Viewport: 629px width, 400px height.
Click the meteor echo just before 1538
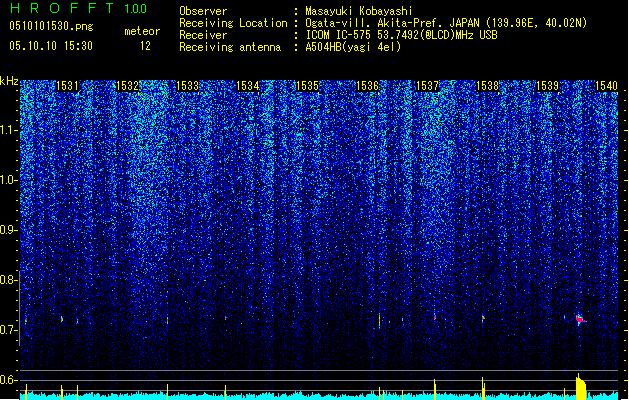click(483, 318)
